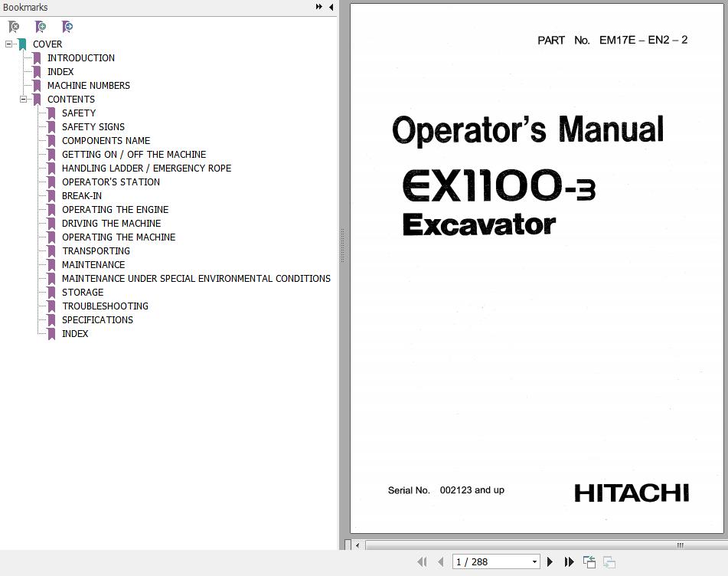The width and height of the screenshot is (728, 576).
Task: Click the ribbon icon beside BREAK-IN
Action: point(51,196)
